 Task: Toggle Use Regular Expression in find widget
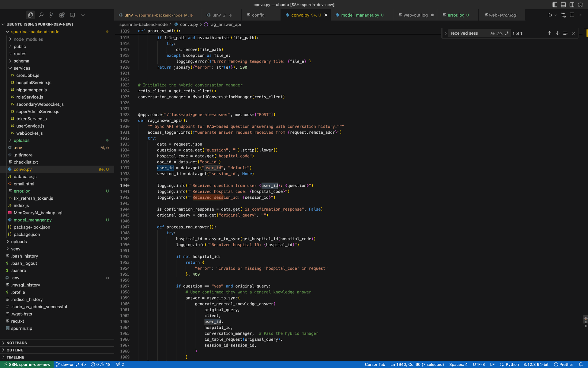pyautogui.click(x=507, y=33)
